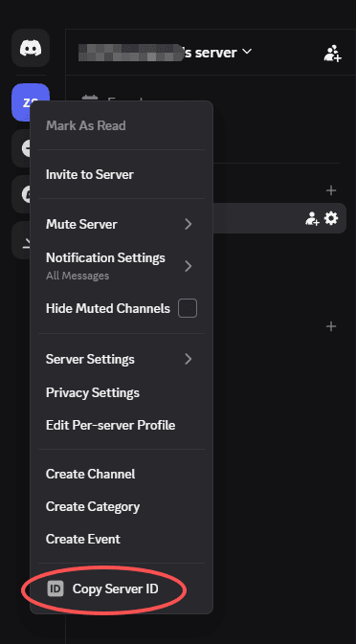The width and height of the screenshot is (356, 644).
Task: Click the ID badge icon
Action: coord(56,588)
